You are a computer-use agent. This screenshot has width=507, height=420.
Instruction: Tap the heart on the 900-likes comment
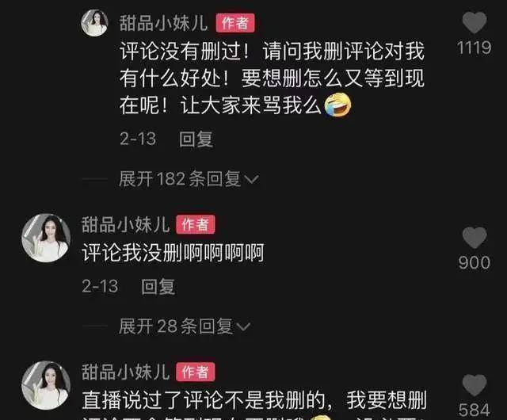tap(475, 238)
